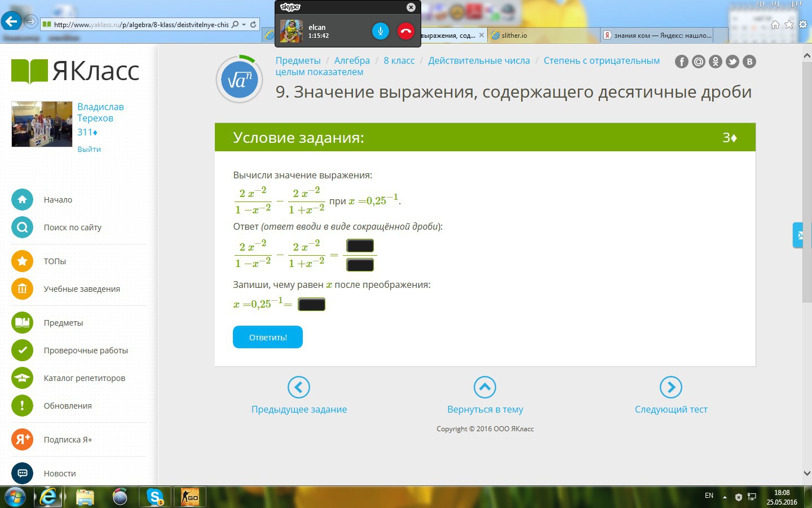Click the star icon for ТОПы
Screen dimensions: 812x508
click(x=22, y=261)
